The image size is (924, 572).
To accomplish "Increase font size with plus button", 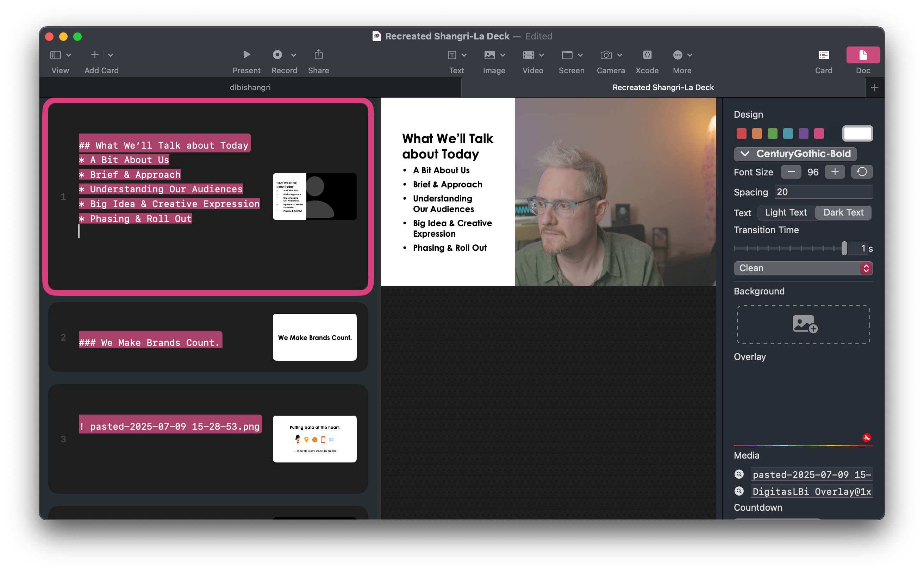I will tap(834, 172).
